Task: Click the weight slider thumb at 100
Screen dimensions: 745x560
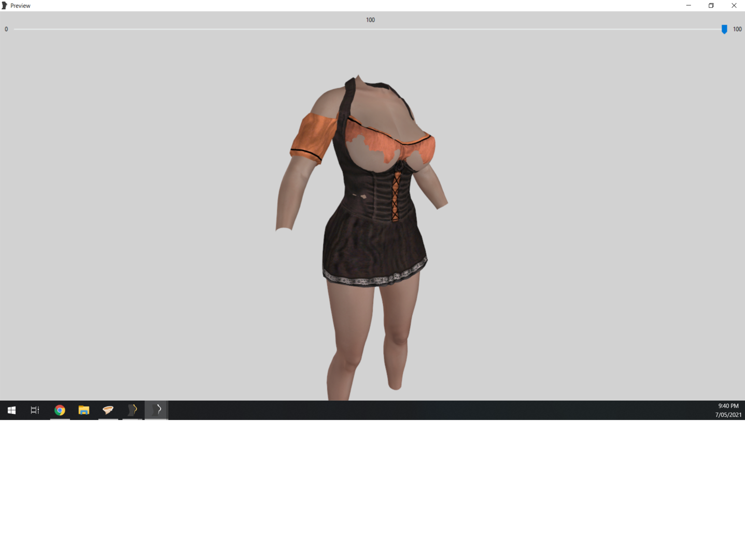Action: point(724,30)
